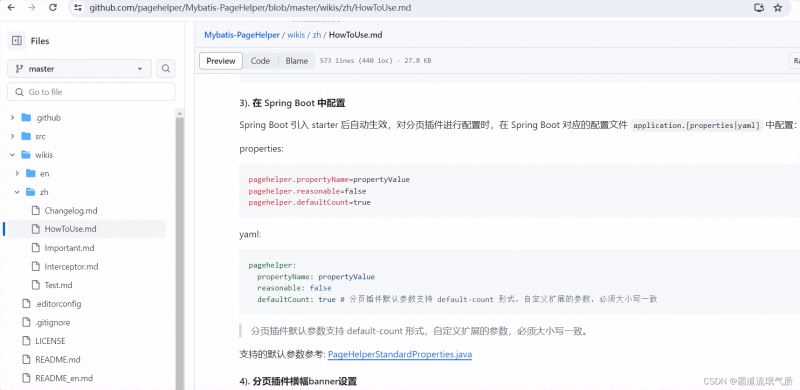The image size is (800, 390).
Task: Switch to the Preview tab
Action: pos(221,61)
